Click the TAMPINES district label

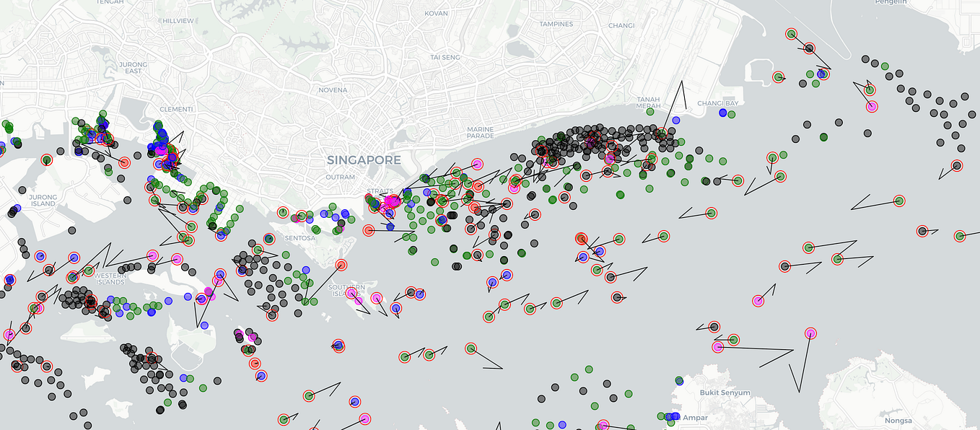tap(555, 24)
